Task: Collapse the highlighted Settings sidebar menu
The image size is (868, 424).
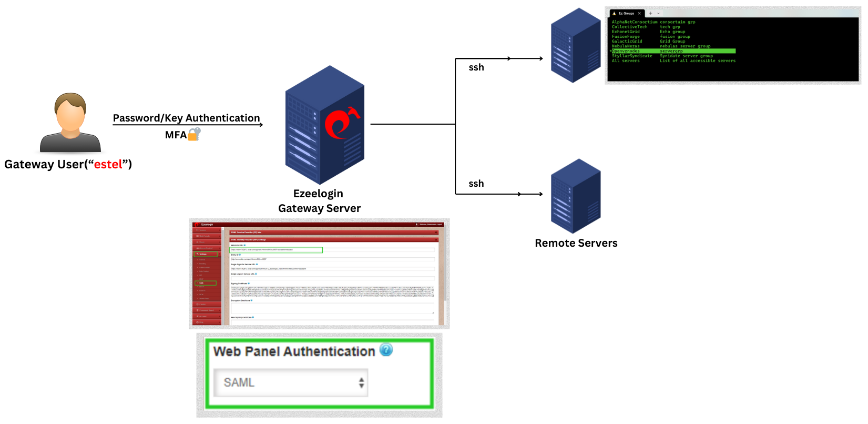Action: click(206, 254)
